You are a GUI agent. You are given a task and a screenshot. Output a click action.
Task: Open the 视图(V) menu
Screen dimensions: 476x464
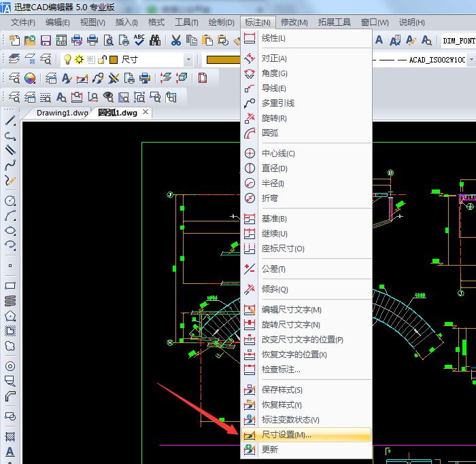click(92, 22)
